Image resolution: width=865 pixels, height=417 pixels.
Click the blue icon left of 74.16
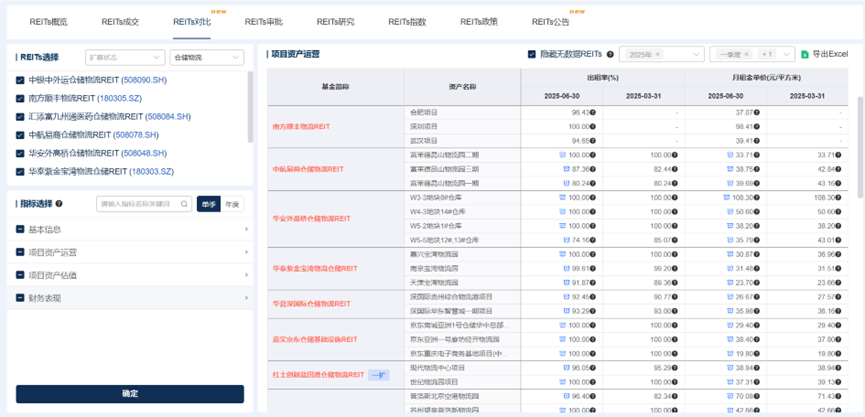[566, 240]
